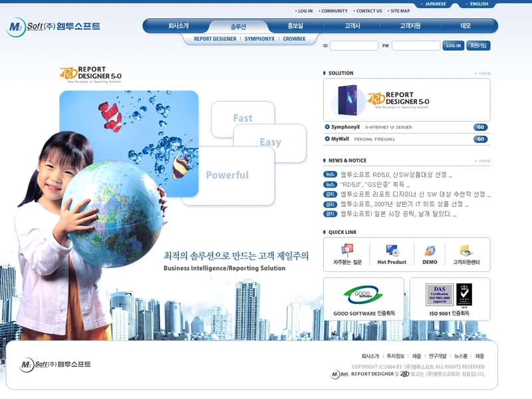Click the 회원가입 sign-up button

click(478, 46)
